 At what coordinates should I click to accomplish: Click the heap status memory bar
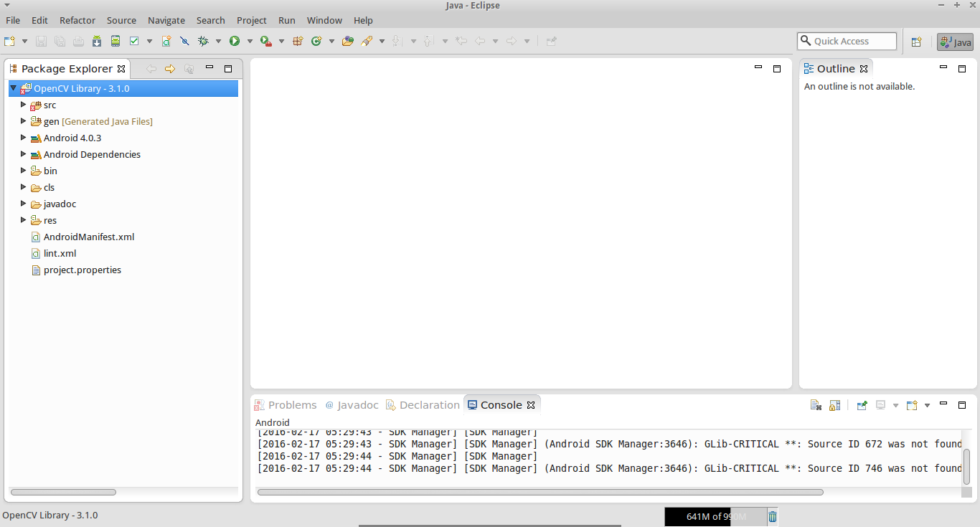(x=715, y=516)
